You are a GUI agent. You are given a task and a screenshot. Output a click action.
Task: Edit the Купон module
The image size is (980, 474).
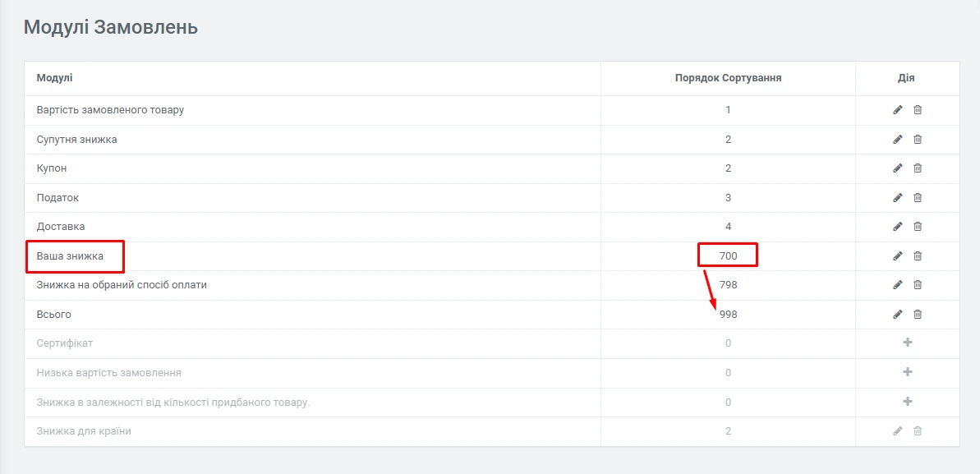(x=898, y=168)
